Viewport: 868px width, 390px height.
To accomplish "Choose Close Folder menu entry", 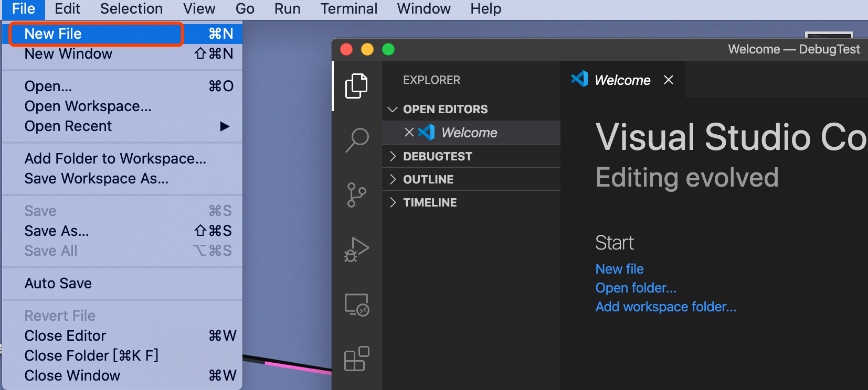I will (122, 355).
